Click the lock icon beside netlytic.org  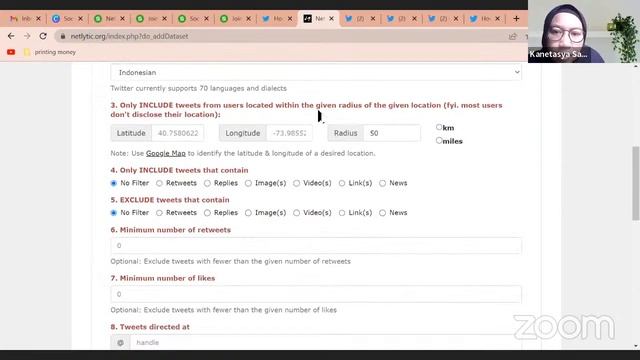pos(62,36)
